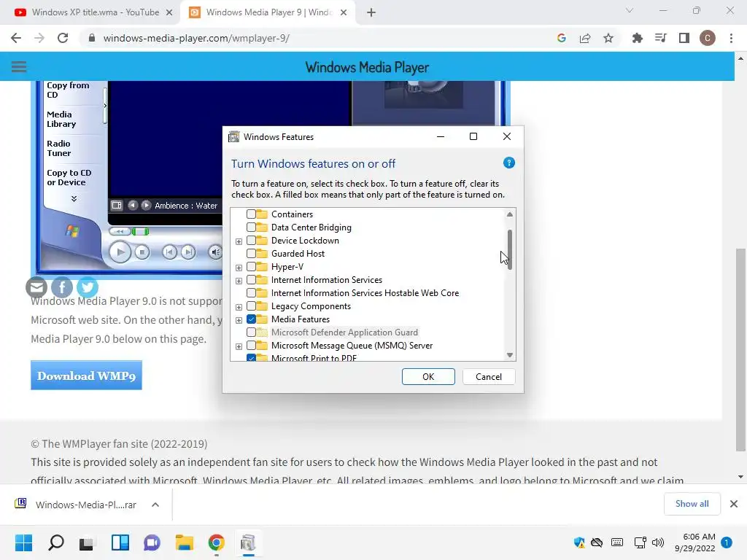Check the Internet Information Services checkbox
This screenshot has height=560, width=747.
pyautogui.click(x=251, y=279)
